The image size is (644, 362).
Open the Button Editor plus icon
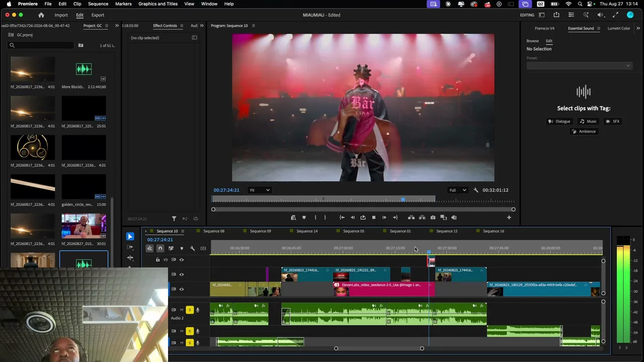[509, 218]
